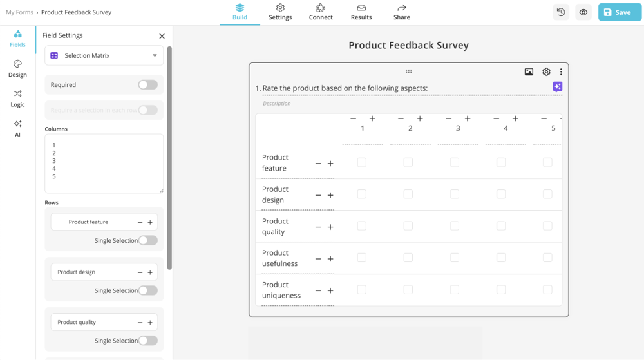Click the Columns text area
This screenshot has height=360, width=644.
[104, 163]
